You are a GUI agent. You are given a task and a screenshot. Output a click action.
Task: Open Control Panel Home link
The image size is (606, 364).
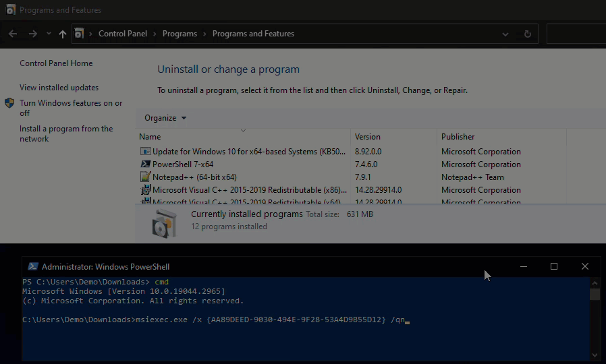click(56, 63)
